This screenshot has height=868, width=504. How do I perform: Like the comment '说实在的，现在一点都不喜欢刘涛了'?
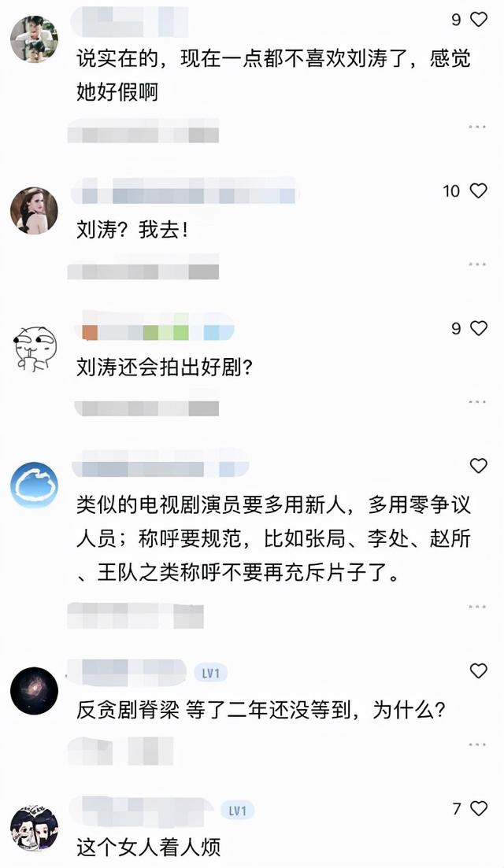pos(479,20)
